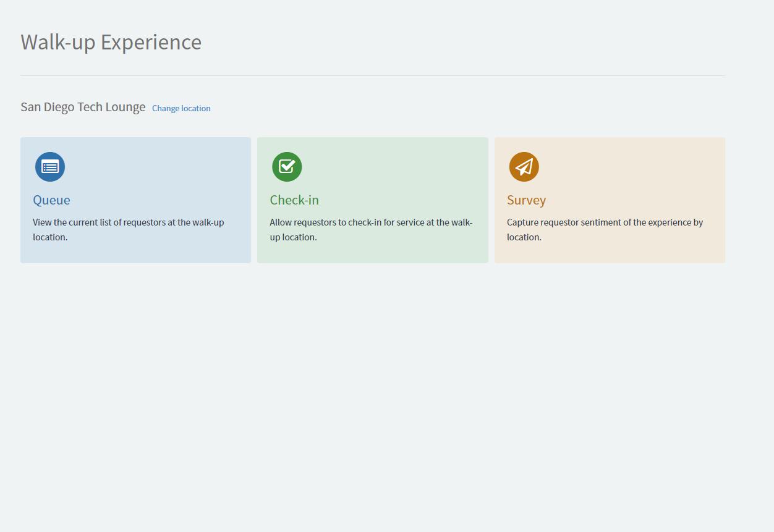Click the Survey heading text
This screenshot has height=532, width=774.
pyautogui.click(x=527, y=200)
